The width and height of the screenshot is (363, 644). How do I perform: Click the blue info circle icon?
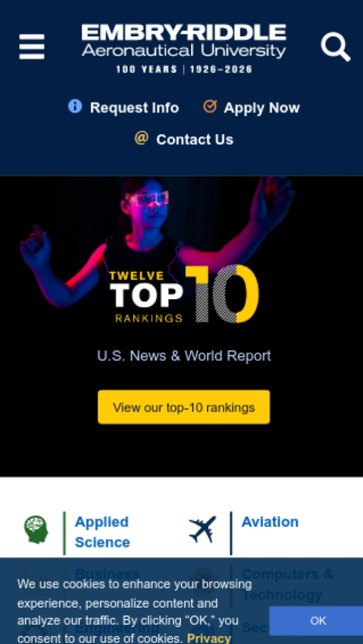(75, 106)
